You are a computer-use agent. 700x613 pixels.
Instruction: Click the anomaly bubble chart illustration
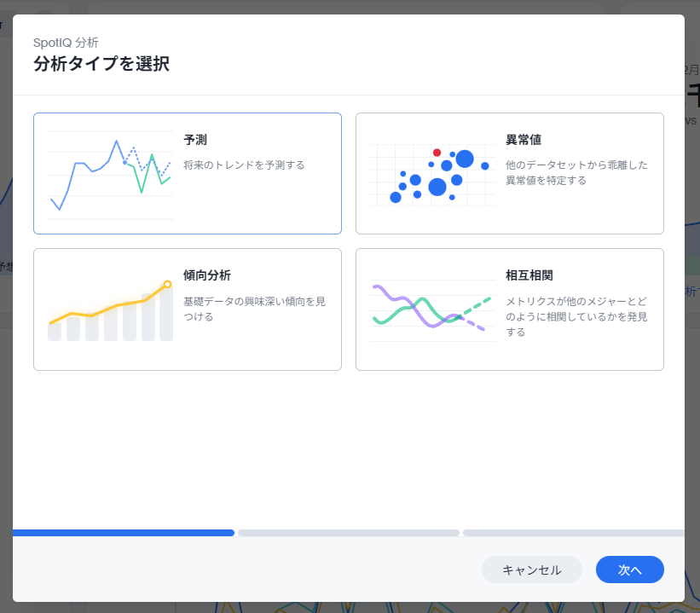(x=433, y=174)
